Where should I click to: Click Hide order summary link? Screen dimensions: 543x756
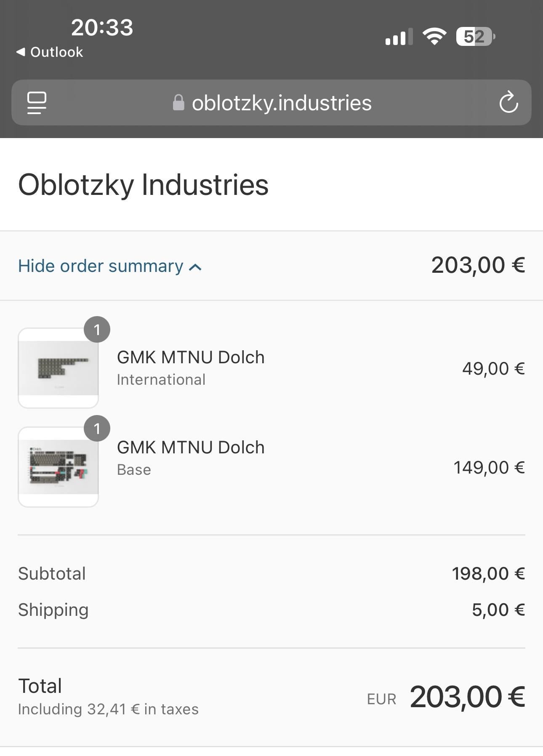(101, 266)
